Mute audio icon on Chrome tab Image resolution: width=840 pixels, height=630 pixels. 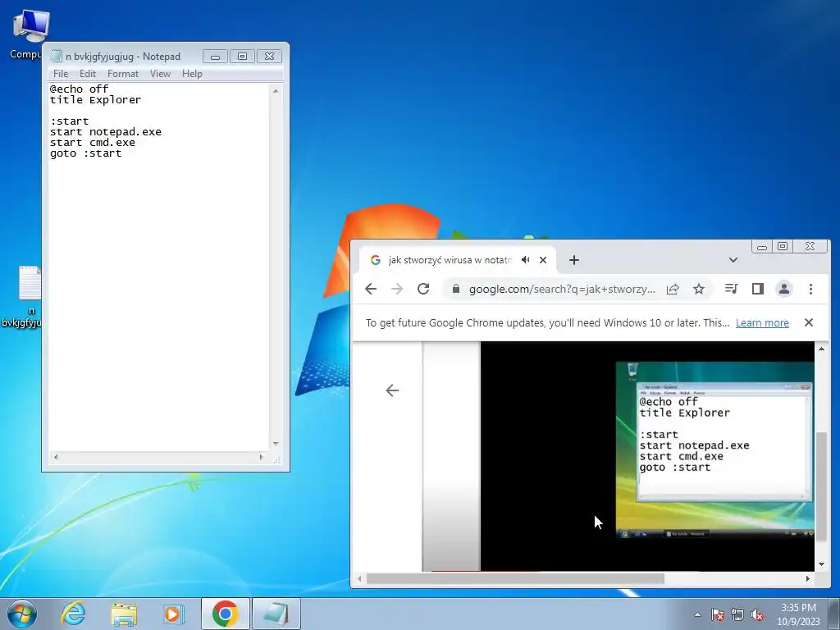[526, 260]
